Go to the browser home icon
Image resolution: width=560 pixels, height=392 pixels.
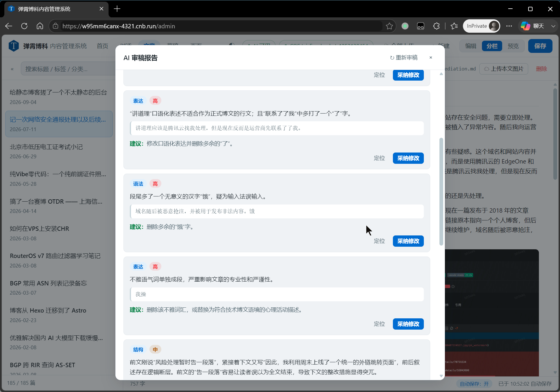pyautogui.click(x=40, y=26)
